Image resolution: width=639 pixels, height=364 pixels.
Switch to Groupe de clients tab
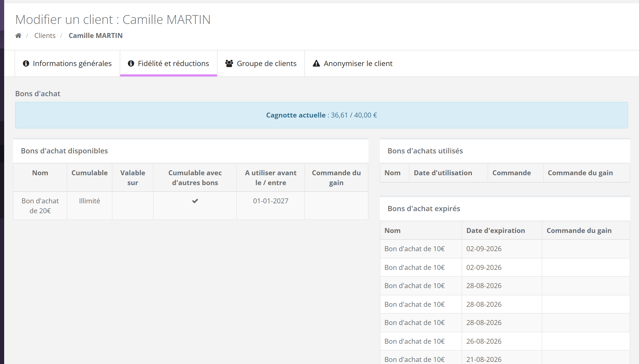[x=261, y=63]
